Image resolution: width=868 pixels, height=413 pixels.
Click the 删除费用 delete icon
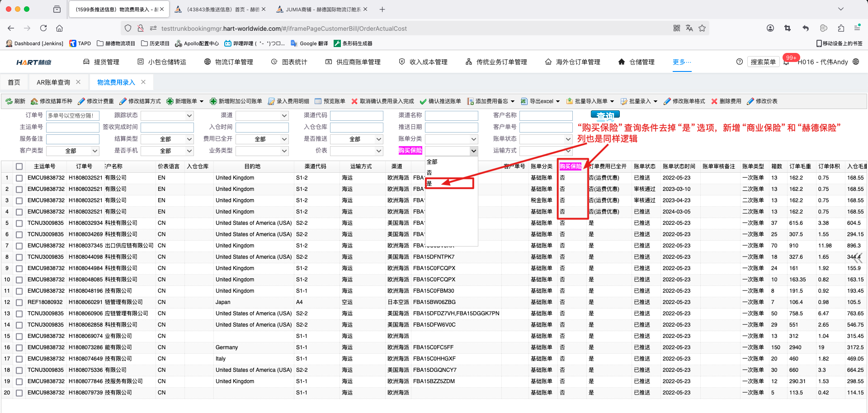pos(714,101)
